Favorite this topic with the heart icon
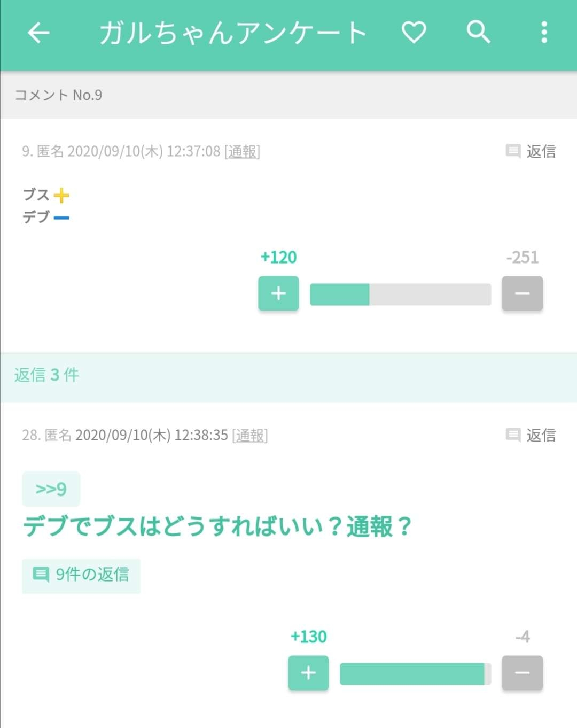This screenshot has height=728, width=577. click(x=414, y=33)
